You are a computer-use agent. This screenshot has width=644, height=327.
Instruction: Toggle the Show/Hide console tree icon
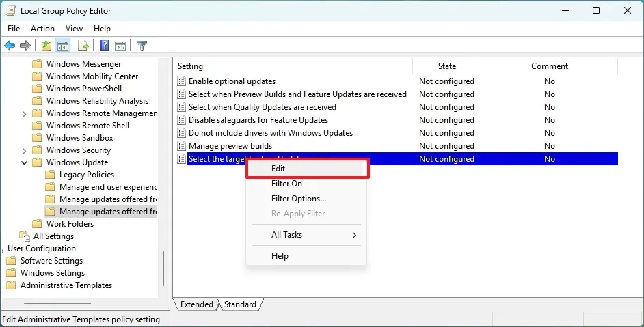click(63, 46)
